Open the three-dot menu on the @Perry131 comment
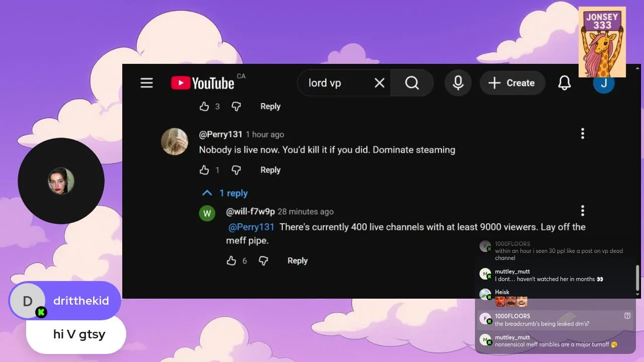644x362 pixels. click(583, 134)
